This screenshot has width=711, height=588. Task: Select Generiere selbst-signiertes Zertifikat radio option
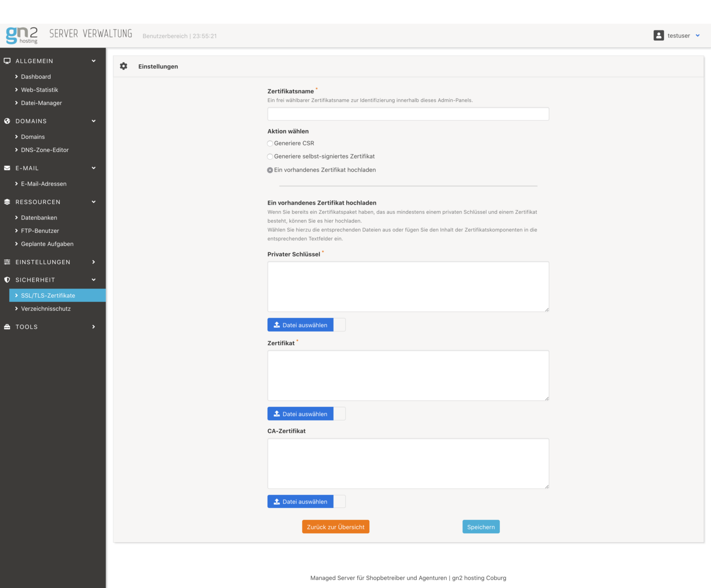coord(270,156)
